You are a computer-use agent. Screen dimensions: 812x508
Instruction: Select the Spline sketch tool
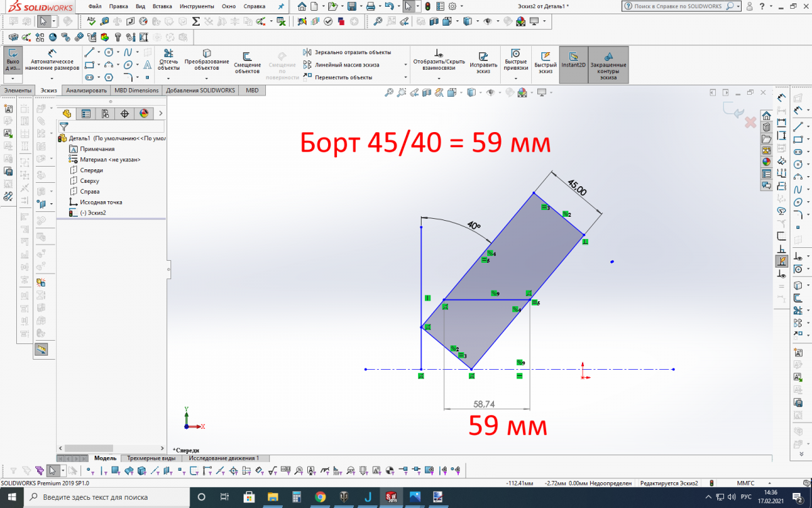(x=128, y=52)
